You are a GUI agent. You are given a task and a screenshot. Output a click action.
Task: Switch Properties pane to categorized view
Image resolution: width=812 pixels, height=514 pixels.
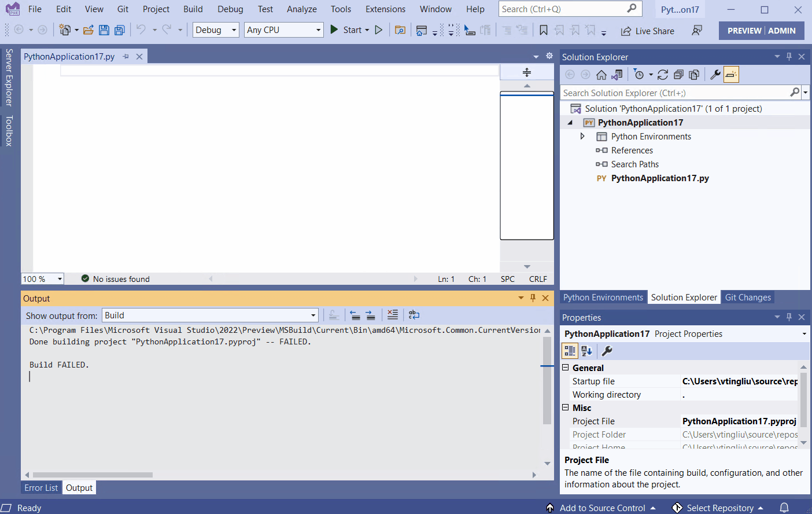570,350
